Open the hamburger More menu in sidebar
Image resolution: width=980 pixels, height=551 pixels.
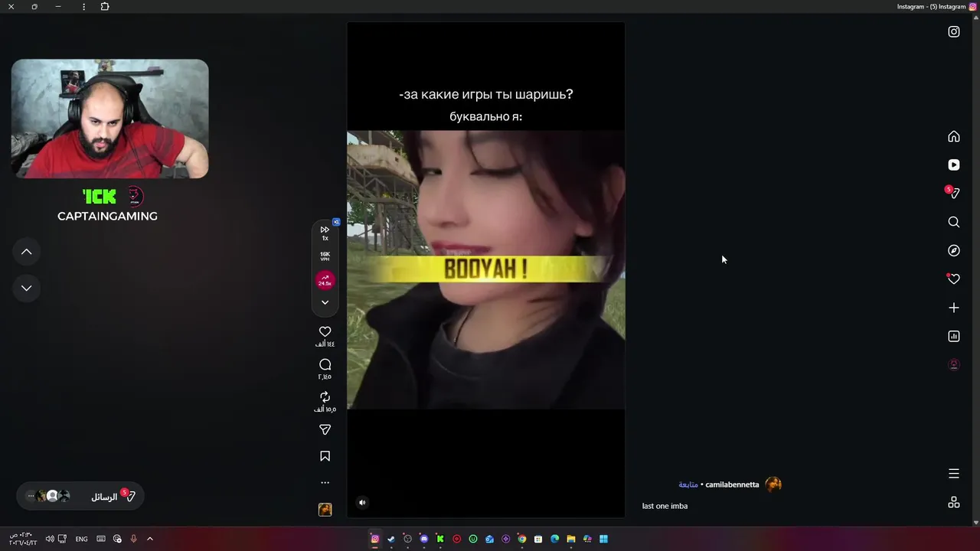pyautogui.click(x=954, y=474)
